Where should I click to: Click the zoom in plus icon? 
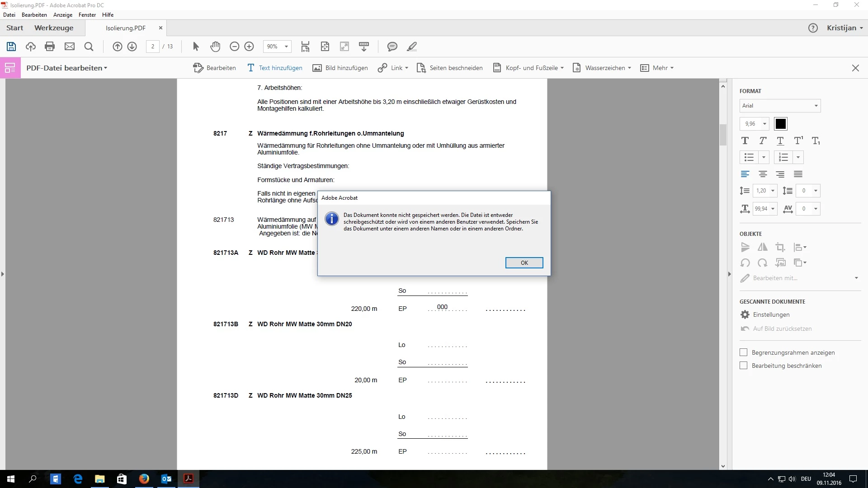(249, 47)
